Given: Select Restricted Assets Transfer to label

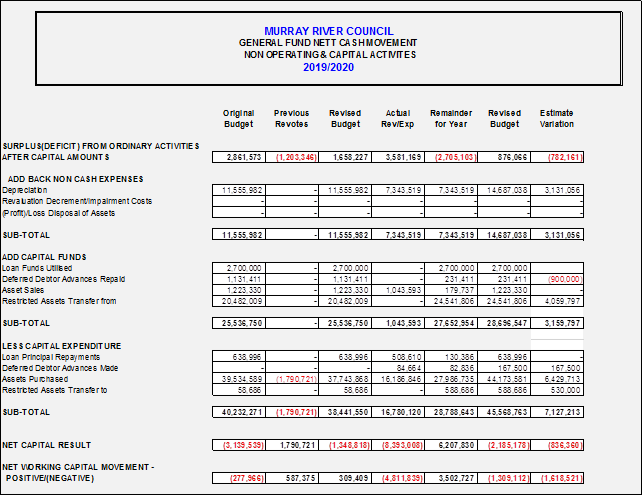Looking at the screenshot, I should tap(55, 390).
